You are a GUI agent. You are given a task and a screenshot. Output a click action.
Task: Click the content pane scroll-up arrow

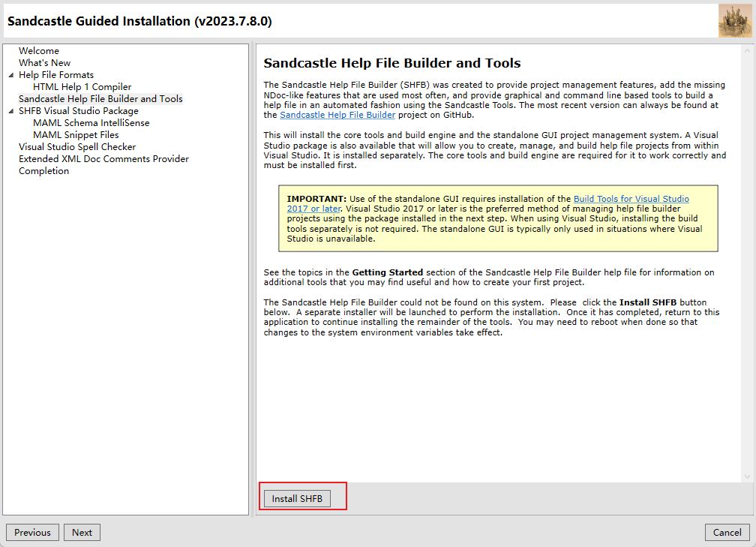(x=747, y=50)
